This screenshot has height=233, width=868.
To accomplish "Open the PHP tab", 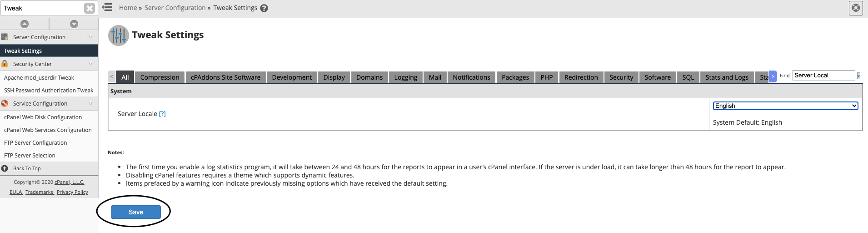I will (x=547, y=77).
